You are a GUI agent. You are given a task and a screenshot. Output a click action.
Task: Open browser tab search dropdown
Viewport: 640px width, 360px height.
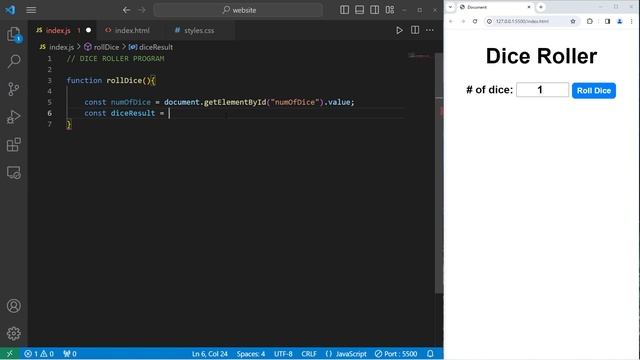(450, 7)
